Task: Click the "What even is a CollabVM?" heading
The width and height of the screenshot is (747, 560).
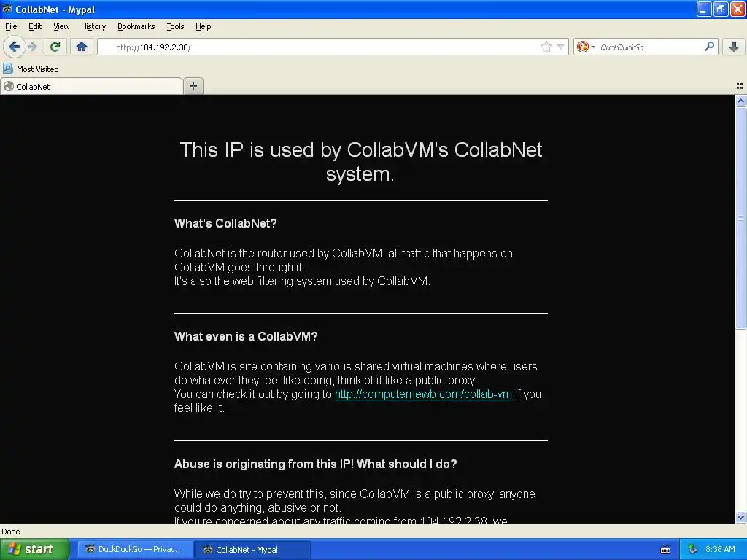Action: (246, 336)
